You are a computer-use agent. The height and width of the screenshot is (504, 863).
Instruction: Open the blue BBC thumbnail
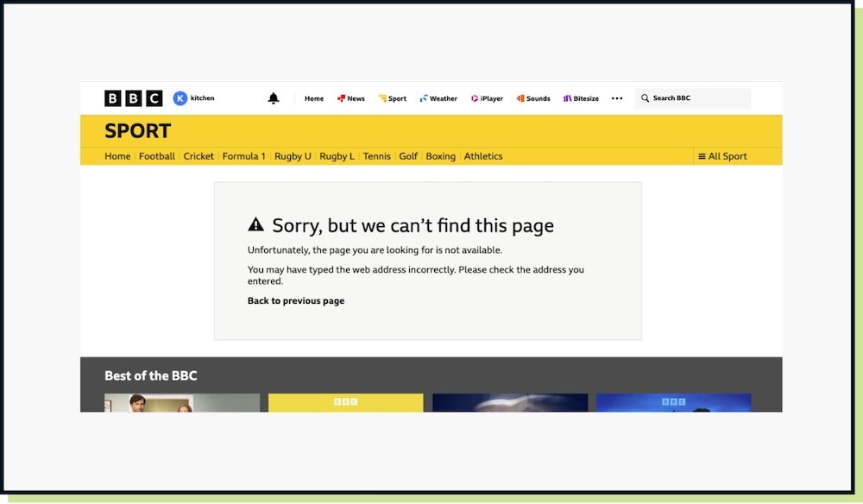(674, 403)
